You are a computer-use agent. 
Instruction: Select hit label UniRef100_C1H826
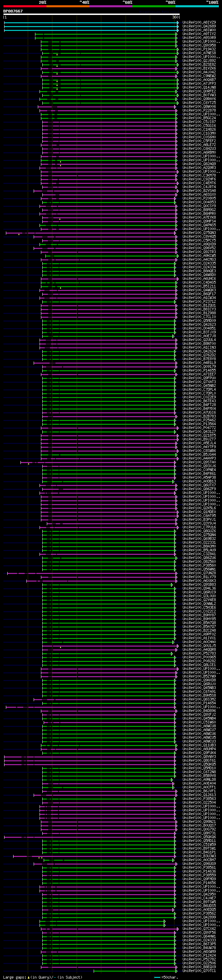click(x=199, y=129)
